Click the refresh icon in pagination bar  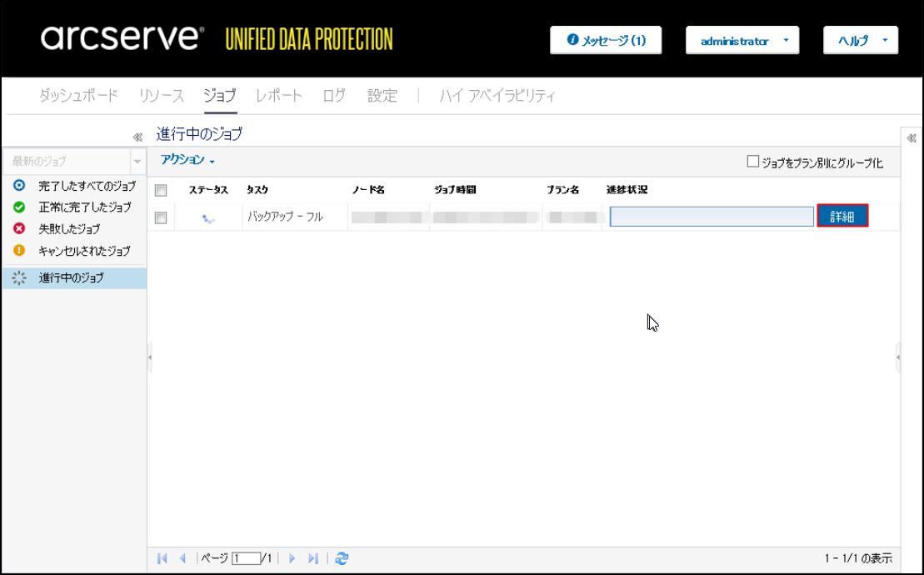coord(342,558)
